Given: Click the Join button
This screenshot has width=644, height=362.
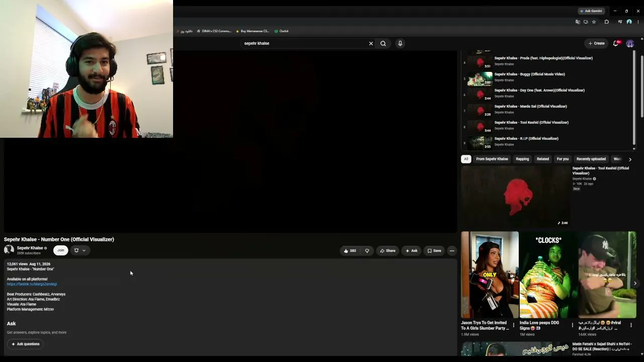Looking at the screenshot, I should point(61,250).
